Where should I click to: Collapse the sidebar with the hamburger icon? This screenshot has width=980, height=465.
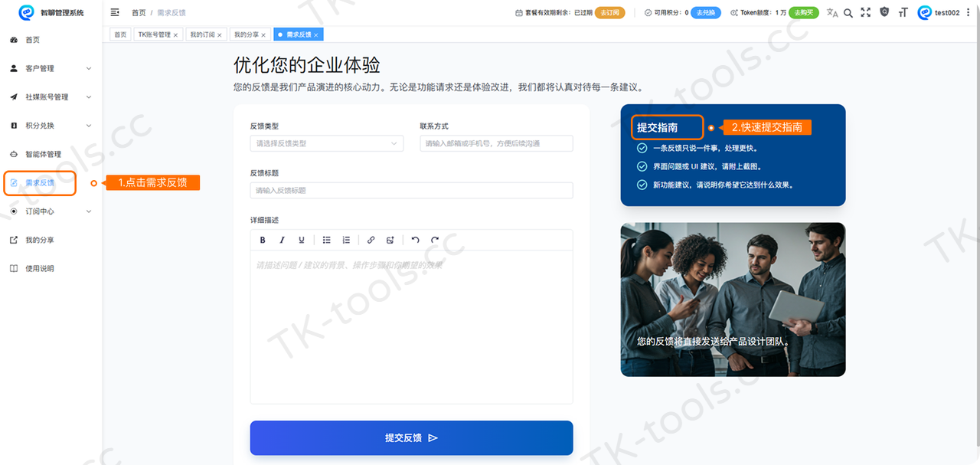click(x=115, y=12)
